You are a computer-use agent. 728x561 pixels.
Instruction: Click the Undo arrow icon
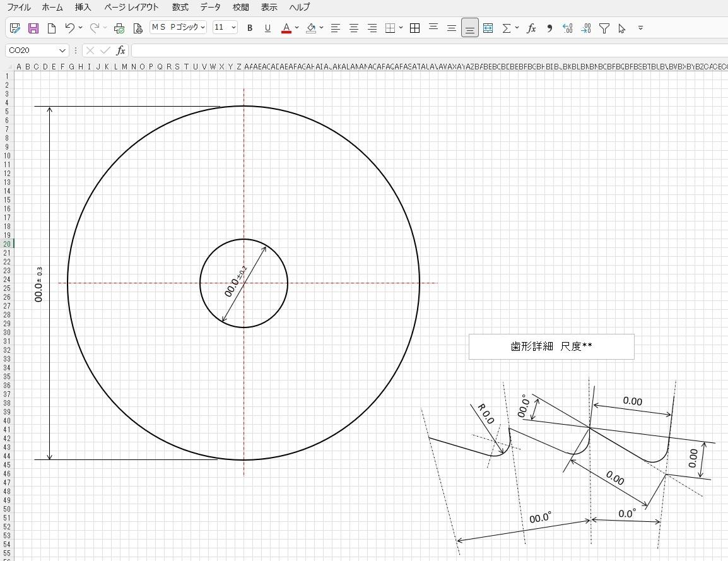point(69,28)
